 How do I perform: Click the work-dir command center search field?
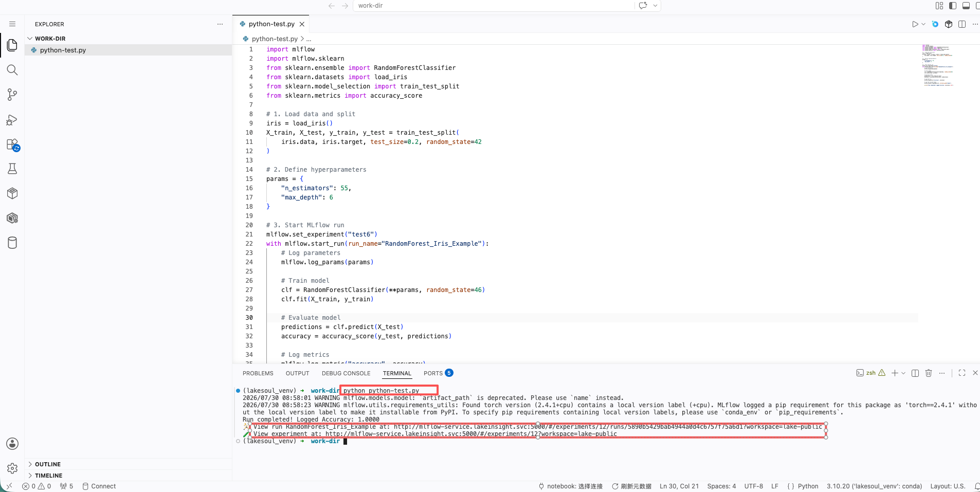click(x=494, y=6)
